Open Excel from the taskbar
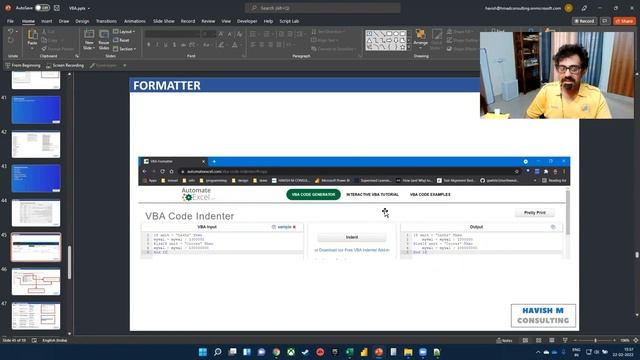Viewport: 640px width, 360px height. [x=350, y=352]
